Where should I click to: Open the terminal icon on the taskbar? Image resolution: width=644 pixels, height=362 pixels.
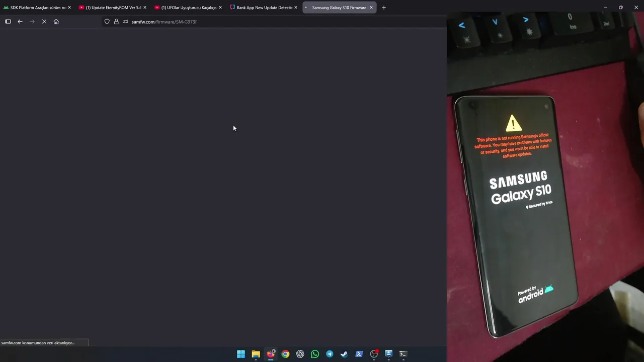click(403, 354)
